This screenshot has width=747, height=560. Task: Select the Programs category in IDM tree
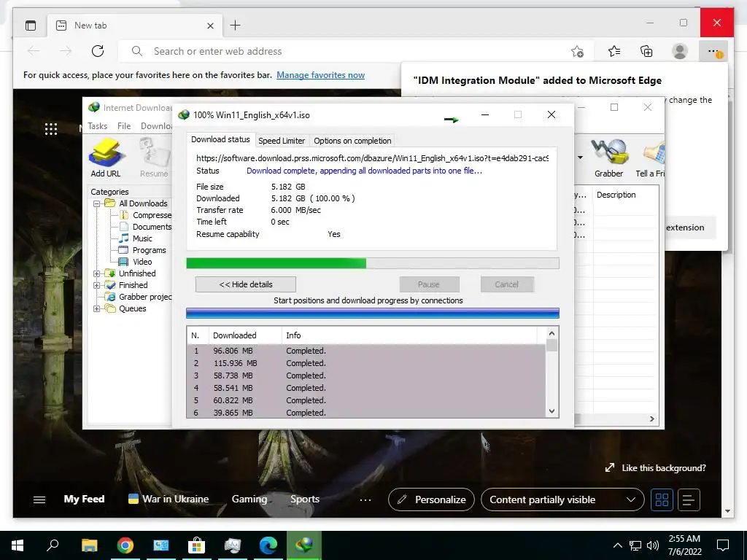[149, 250]
